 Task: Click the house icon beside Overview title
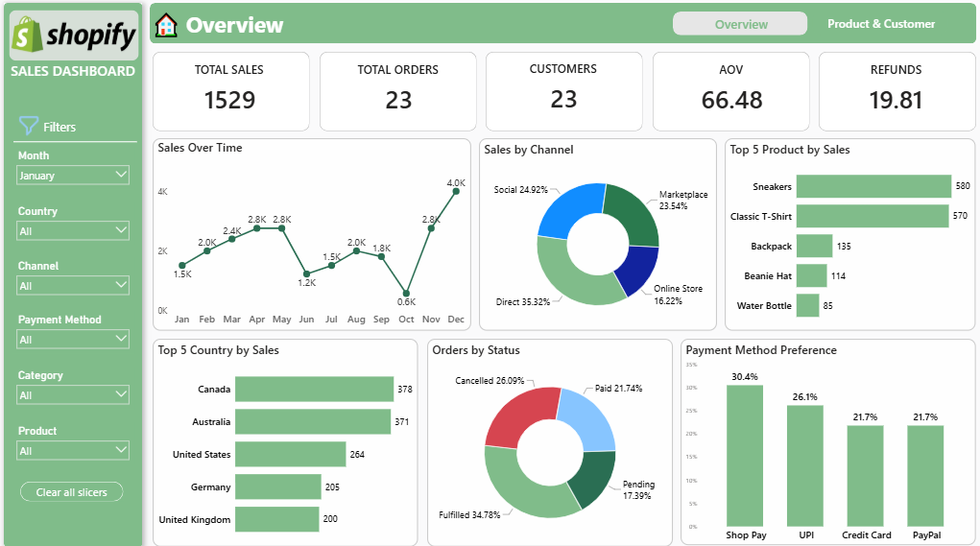pyautogui.click(x=166, y=25)
